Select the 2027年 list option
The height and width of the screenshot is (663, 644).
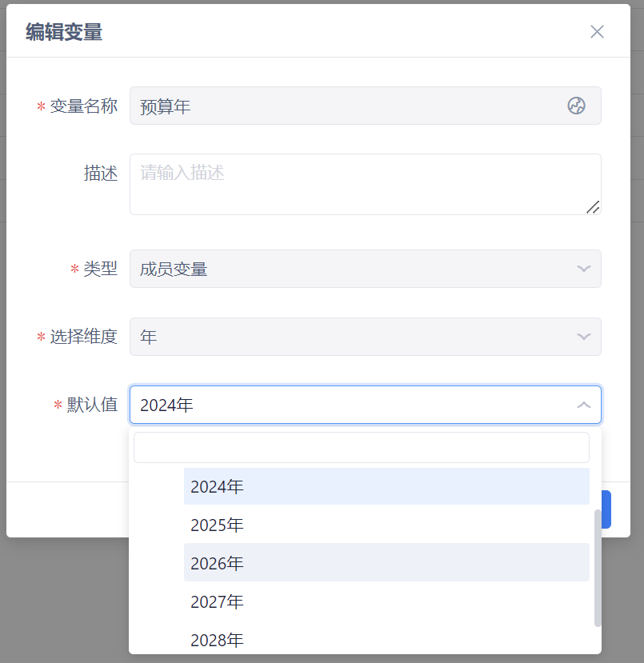(x=386, y=601)
